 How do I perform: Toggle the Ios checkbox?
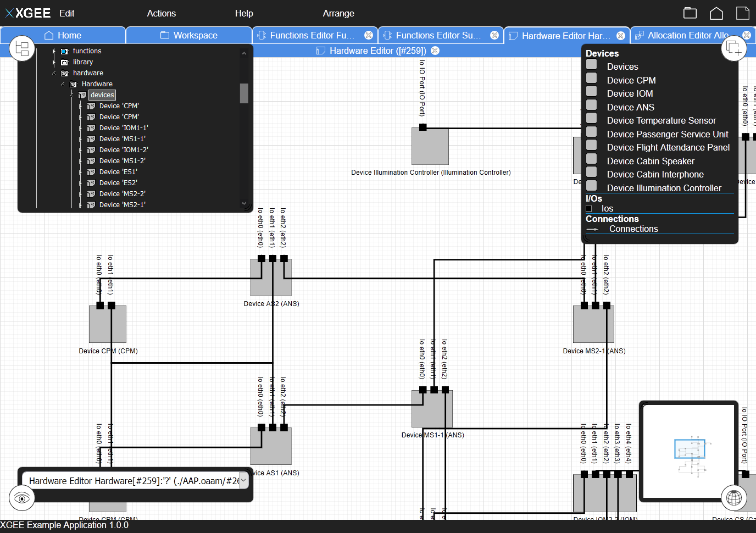[589, 209]
